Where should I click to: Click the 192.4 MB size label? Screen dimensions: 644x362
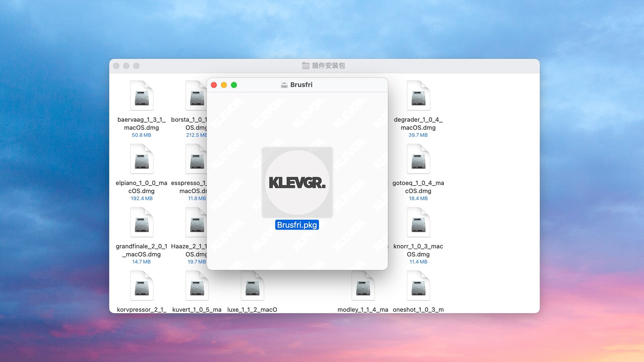pyautogui.click(x=142, y=198)
